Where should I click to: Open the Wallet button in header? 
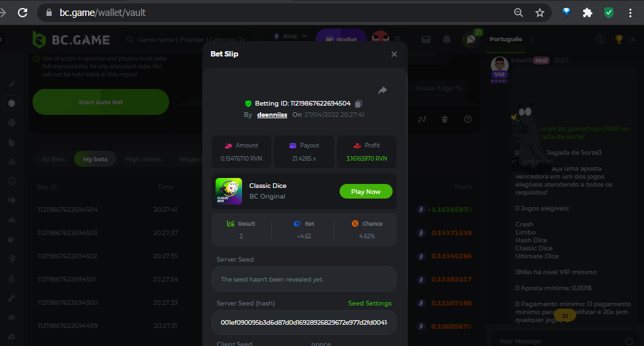341,40
